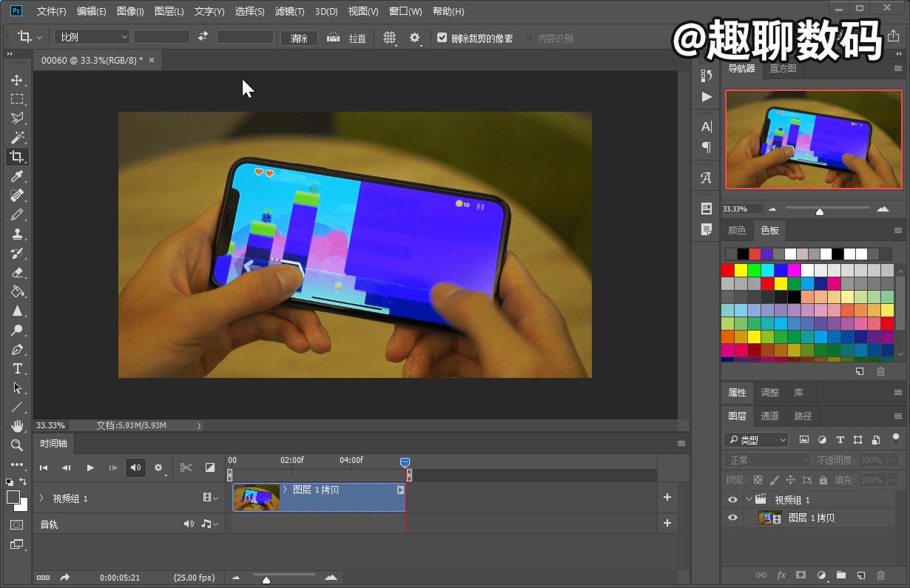Split the clip with the scissors icon
Screen dimensions: 910x588
[186, 467]
